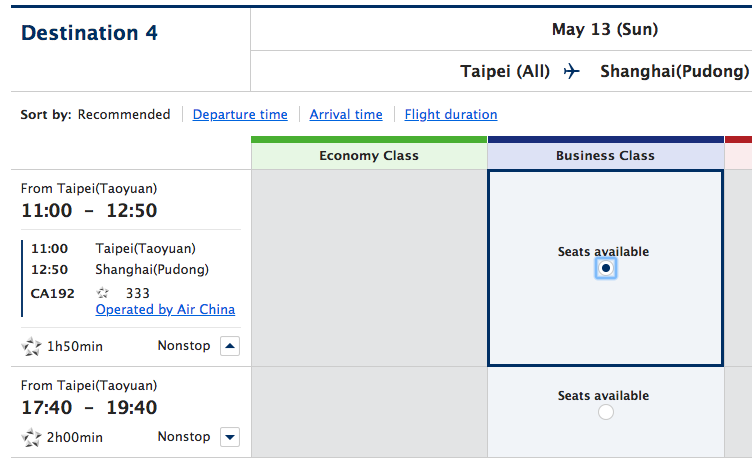This screenshot has height=458, width=752.
Task: Collapse the 11:00 flight details arrow
Action: [x=230, y=346]
